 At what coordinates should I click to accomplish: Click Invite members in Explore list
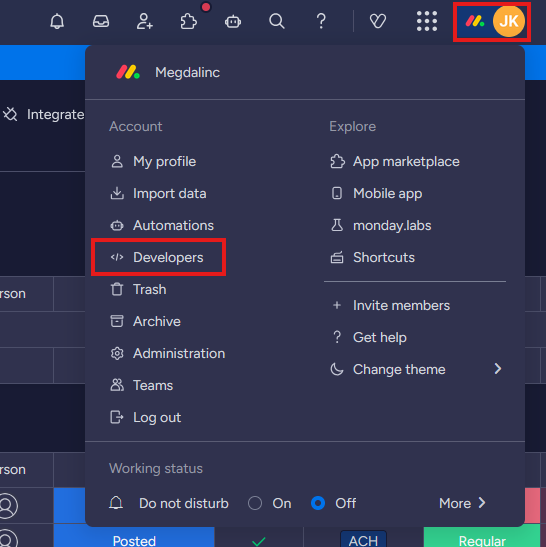(x=390, y=306)
